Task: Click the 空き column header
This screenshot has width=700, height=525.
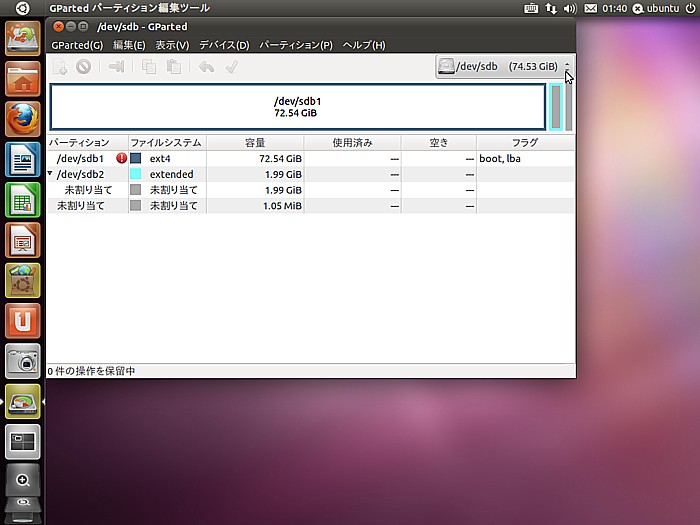Action: tap(438, 142)
